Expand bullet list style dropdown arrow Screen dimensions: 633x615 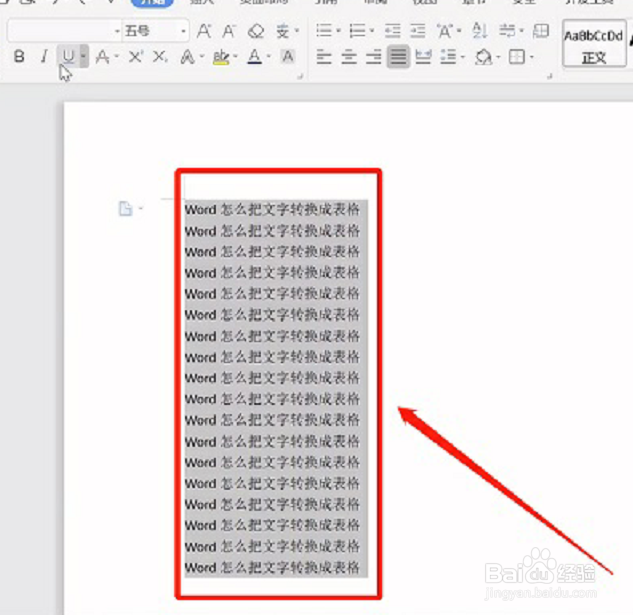click(338, 30)
